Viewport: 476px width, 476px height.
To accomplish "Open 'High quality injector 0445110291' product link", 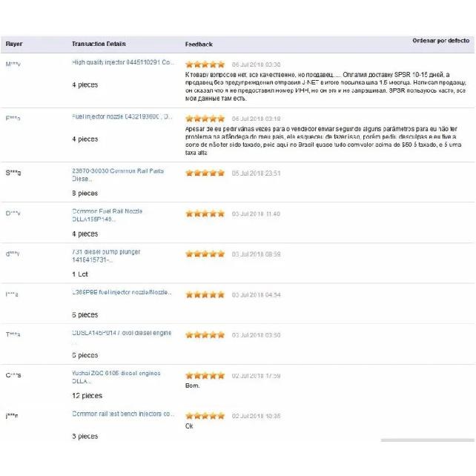I will 123,62.
